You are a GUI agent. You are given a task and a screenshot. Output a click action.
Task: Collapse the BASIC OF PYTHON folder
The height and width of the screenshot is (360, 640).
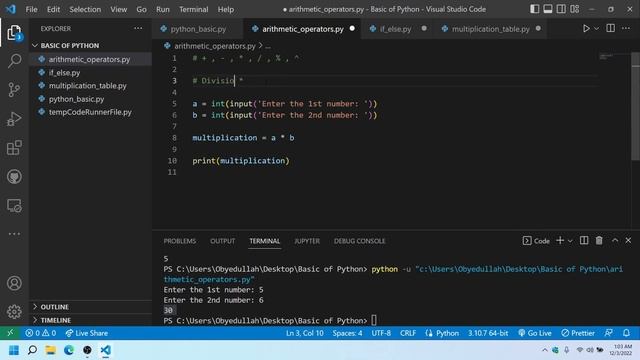pos(71,45)
